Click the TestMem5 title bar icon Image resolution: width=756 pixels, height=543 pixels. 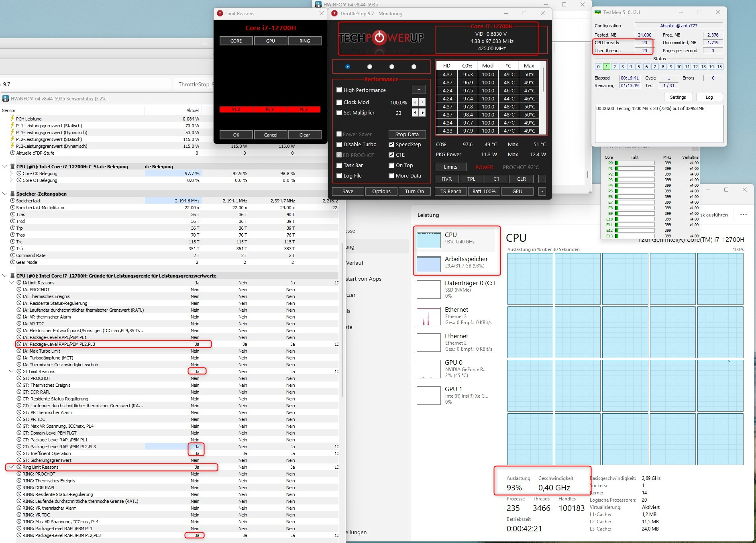pos(598,12)
